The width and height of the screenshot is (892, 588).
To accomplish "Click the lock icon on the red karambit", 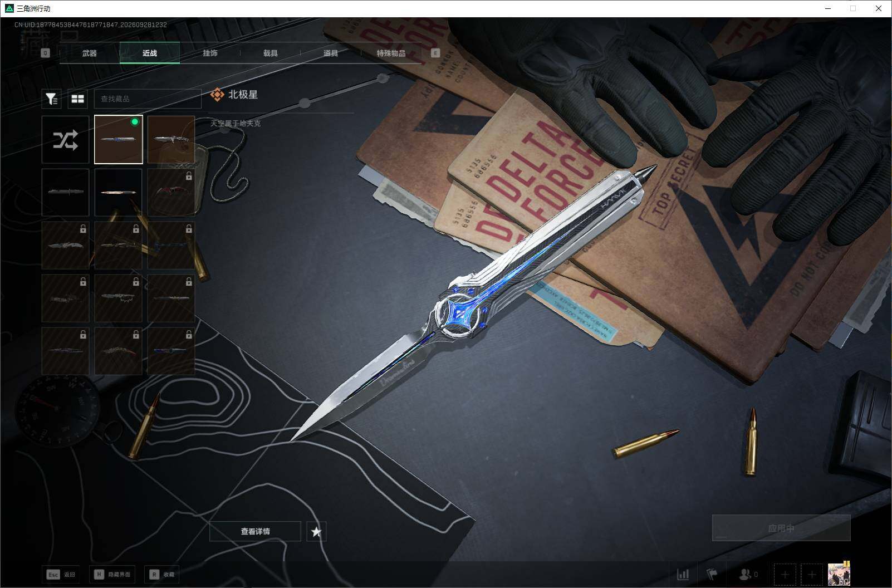I will (x=189, y=176).
